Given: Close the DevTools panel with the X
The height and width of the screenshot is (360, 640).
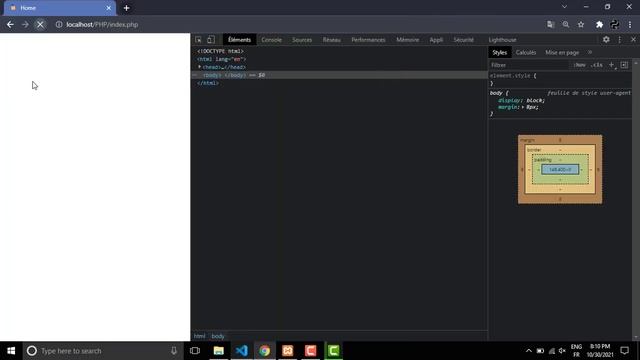Looking at the screenshot, I should pyautogui.click(x=633, y=40).
